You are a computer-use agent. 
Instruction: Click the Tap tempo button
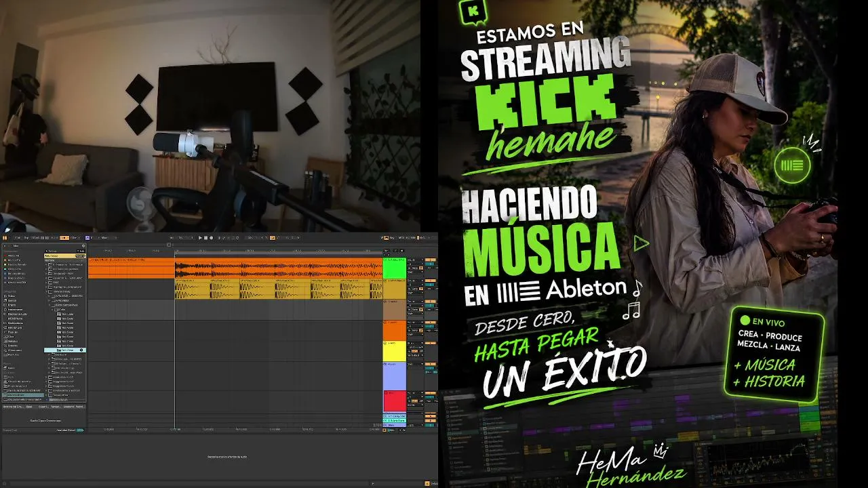26,238
